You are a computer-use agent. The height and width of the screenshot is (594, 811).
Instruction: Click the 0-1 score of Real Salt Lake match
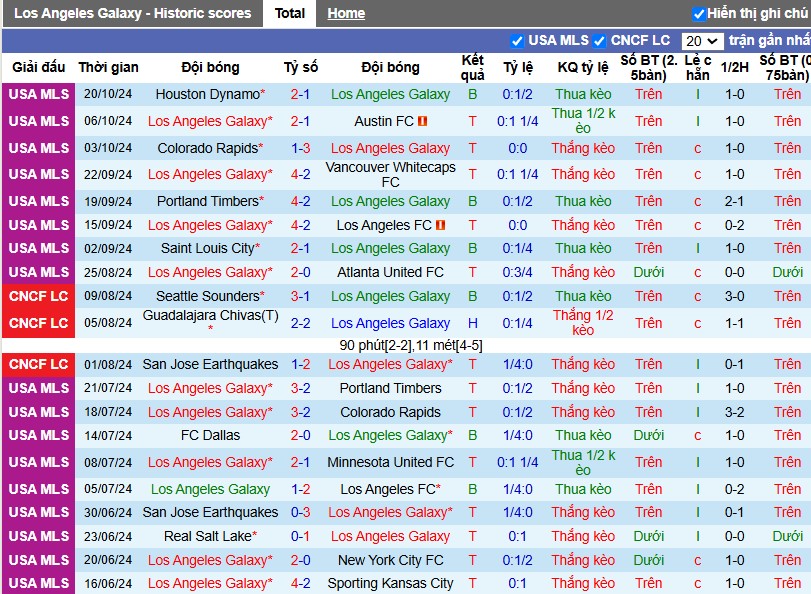coord(301,536)
